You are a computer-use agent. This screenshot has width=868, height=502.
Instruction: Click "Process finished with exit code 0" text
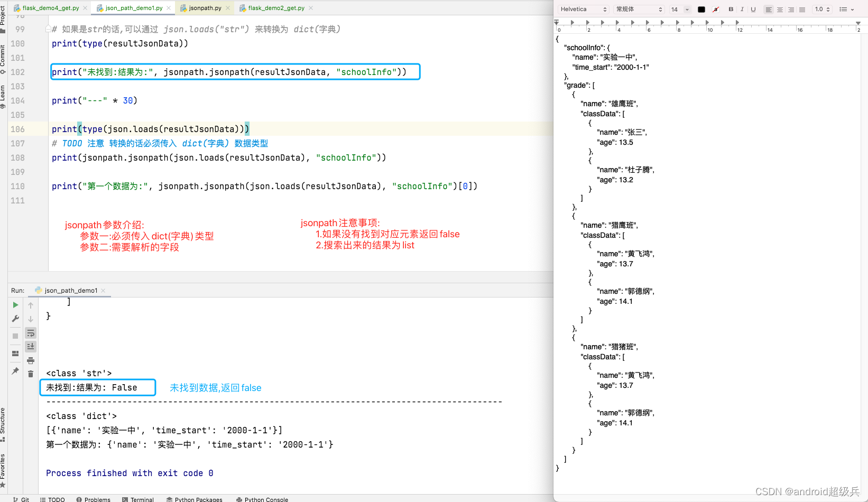pyautogui.click(x=130, y=473)
